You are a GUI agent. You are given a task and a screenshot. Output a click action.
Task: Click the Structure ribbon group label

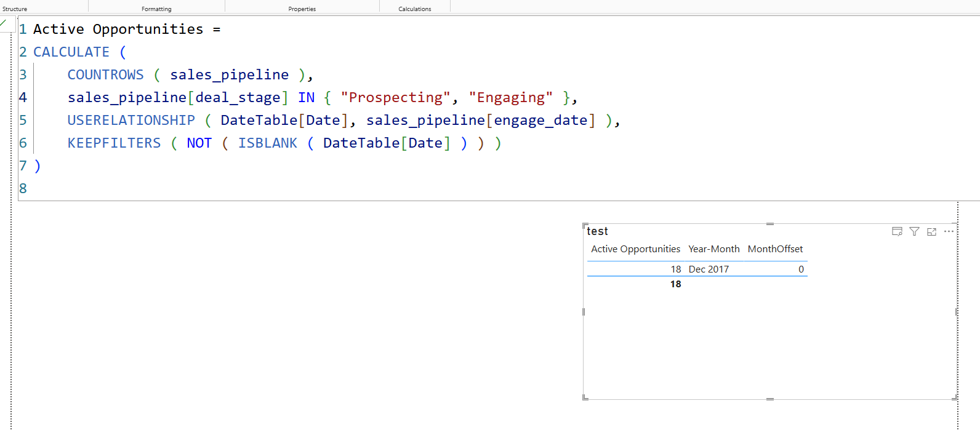pos(15,9)
